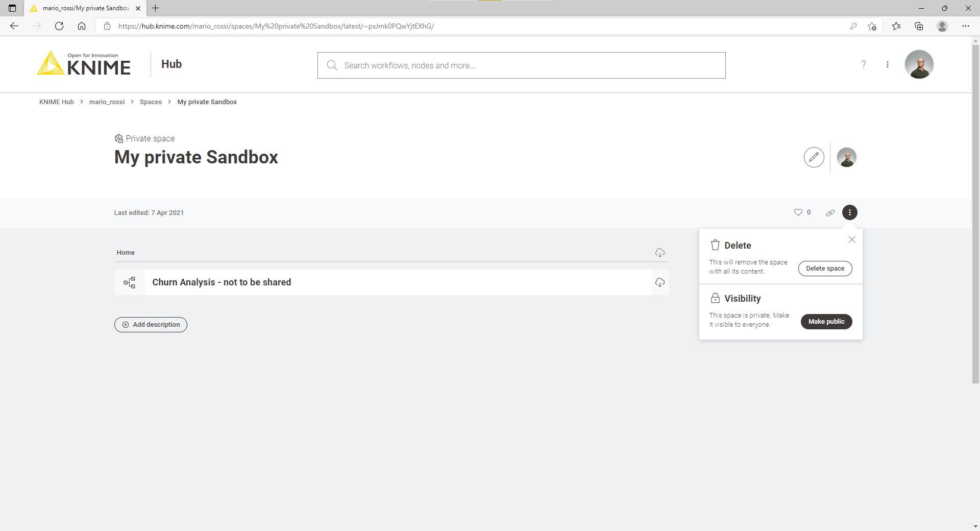Click the scrollbar down arrow
Screen dimensions: 980x531
click(x=975, y=526)
